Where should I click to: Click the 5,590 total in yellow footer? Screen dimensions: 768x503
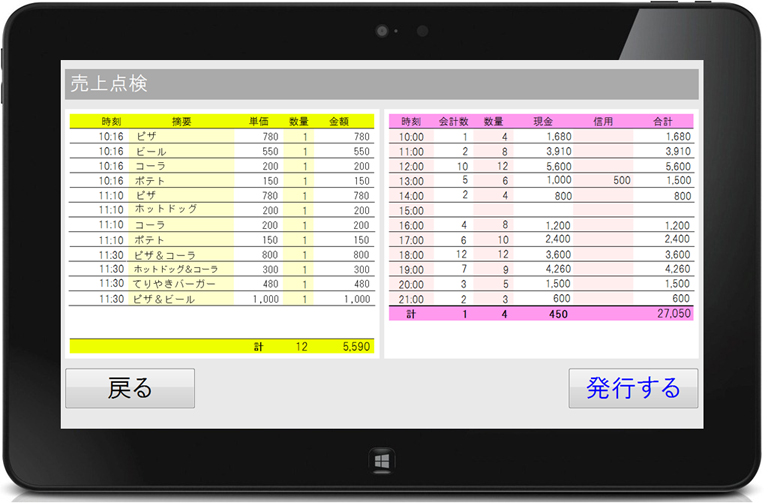tap(356, 346)
